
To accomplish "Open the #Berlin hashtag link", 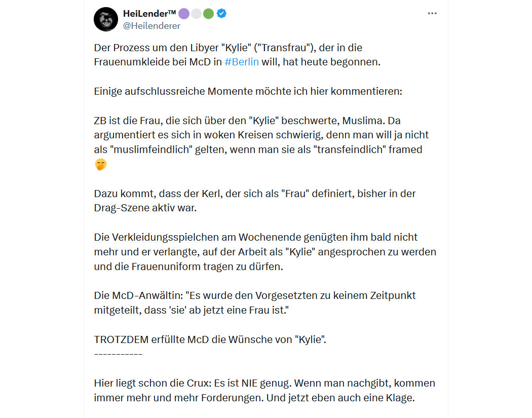I will coord(242,62).
